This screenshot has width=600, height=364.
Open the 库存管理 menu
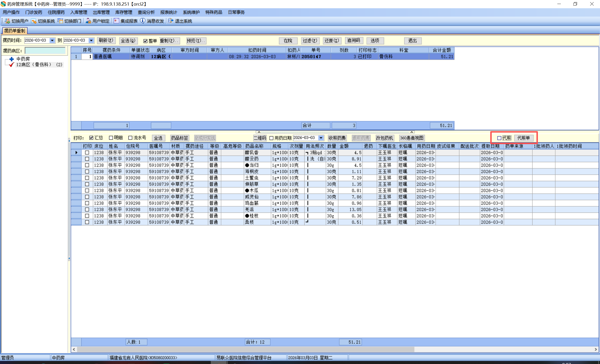124,12
